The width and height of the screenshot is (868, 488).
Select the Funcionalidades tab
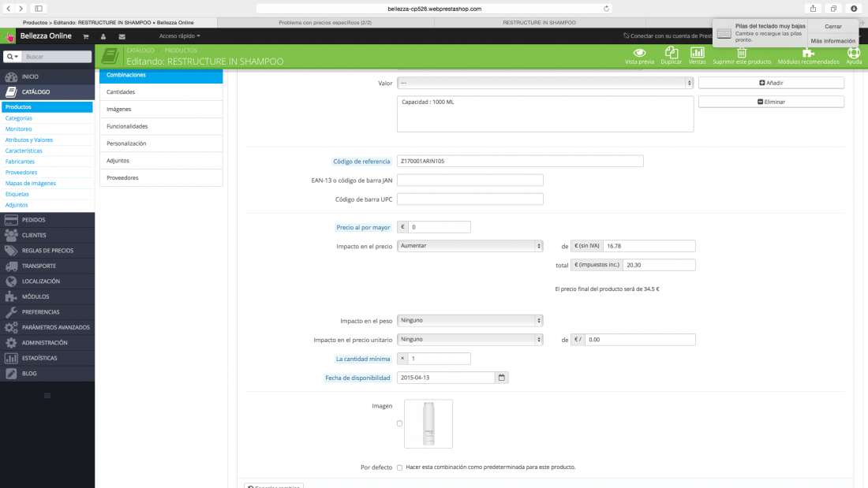(x=161, y=126)
